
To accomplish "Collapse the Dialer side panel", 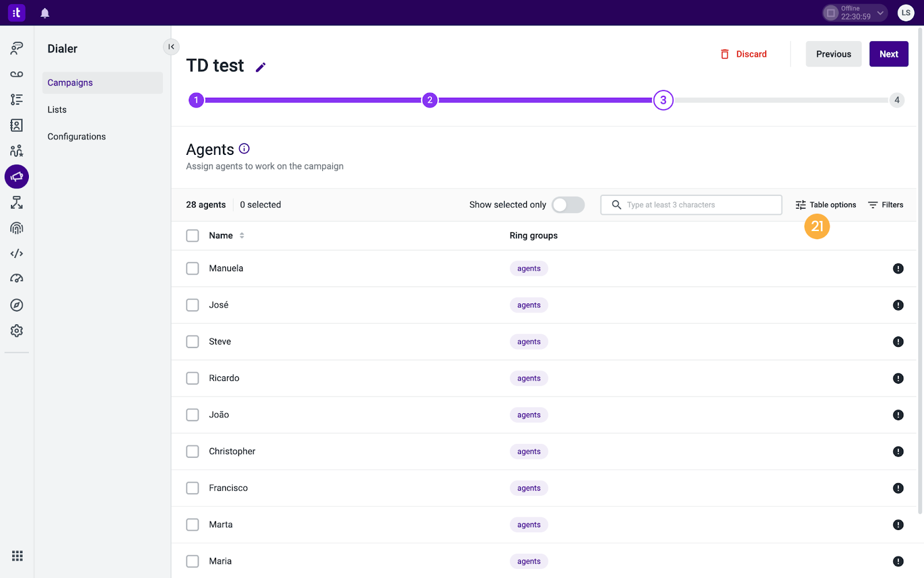I will click(x=171, y=47).
